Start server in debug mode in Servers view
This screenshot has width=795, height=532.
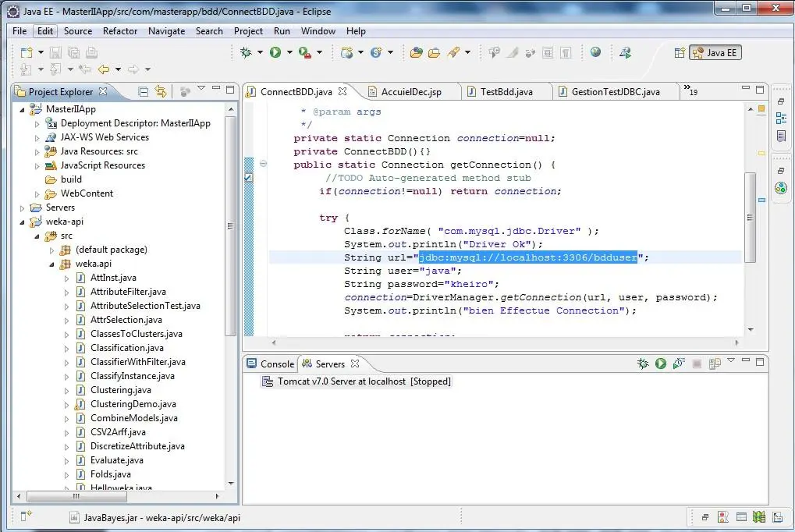pos(643,364)
